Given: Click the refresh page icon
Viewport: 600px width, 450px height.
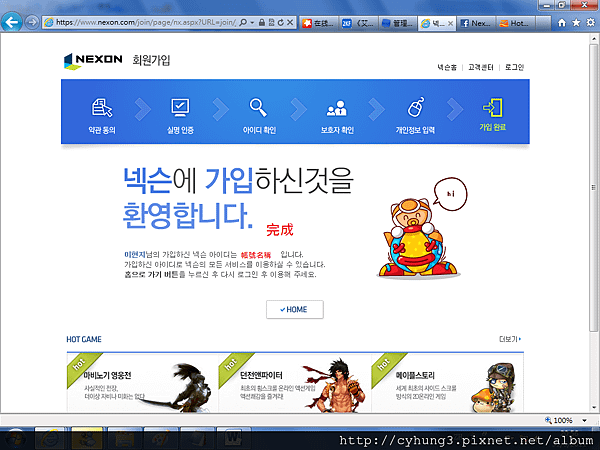Looking at the screenshot, I should (x=280, y=23).
